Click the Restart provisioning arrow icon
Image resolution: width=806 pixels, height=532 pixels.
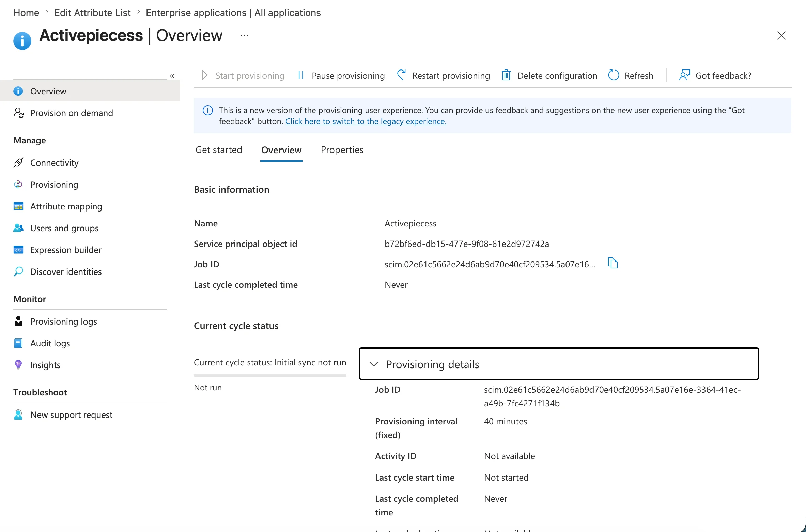(402, 75)
